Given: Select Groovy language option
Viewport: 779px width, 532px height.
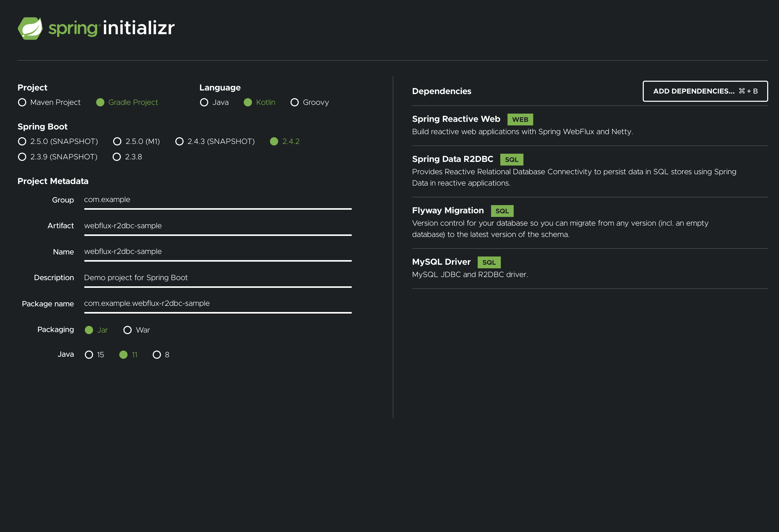Looking at the screenshot, I should tap(294, 103).
